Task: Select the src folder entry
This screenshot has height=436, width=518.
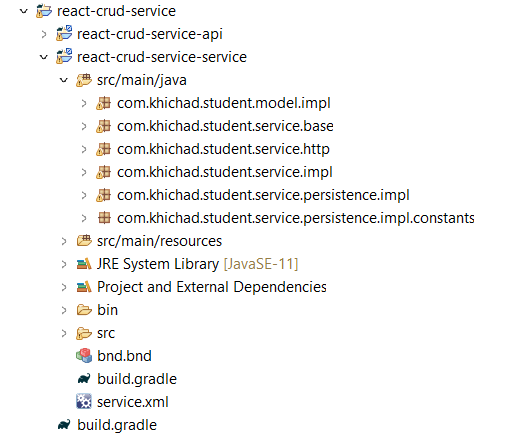Action: 106,333
